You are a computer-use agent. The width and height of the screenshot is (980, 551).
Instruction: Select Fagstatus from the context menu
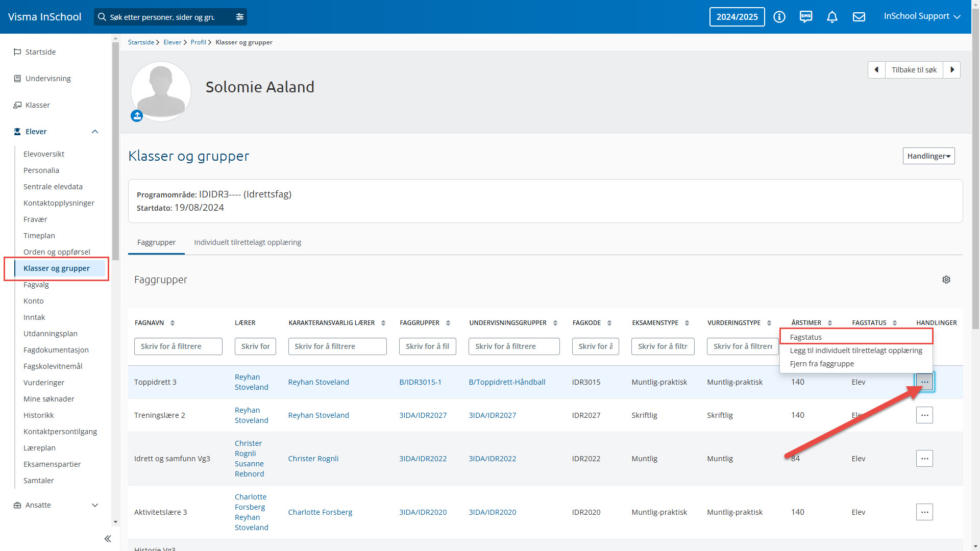pos(805,337)
